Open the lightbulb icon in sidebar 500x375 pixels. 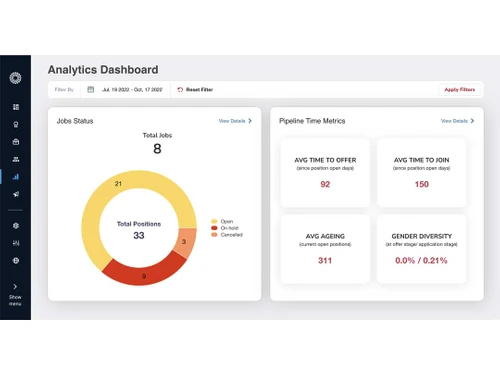click(x=16, y=125)
